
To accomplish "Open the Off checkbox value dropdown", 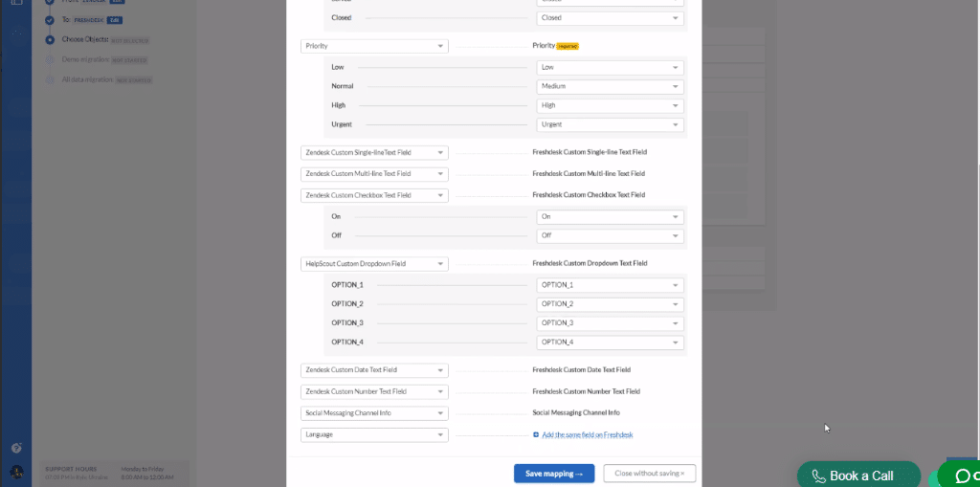I will click(610, 235).
